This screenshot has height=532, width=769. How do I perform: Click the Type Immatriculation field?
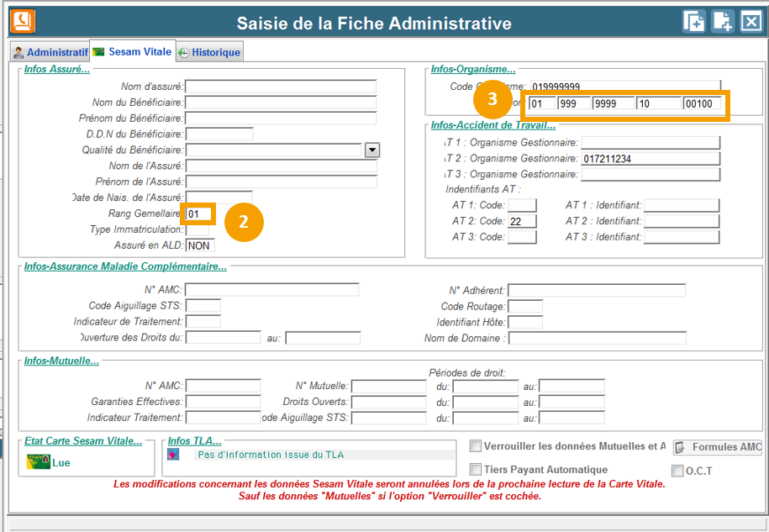[198, 229]
